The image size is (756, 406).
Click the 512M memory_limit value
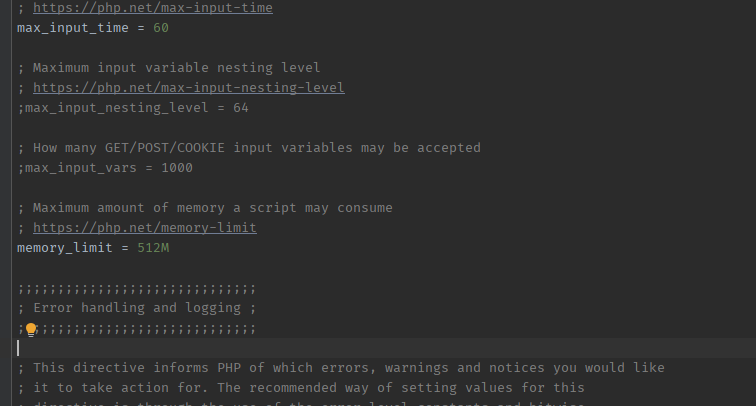click(x=153, y=248)
